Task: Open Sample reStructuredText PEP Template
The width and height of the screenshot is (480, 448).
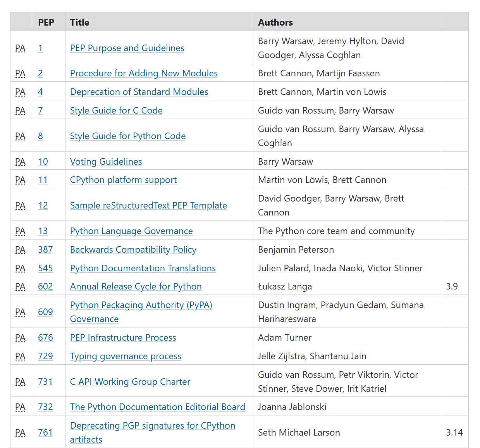Action: (148, 205)
